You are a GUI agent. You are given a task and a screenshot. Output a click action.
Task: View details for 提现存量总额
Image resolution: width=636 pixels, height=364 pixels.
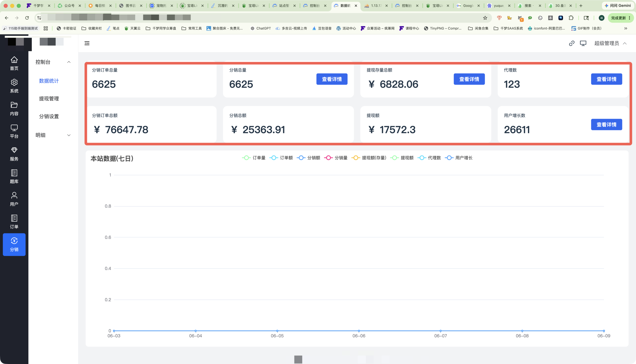(x=469, y=79)
